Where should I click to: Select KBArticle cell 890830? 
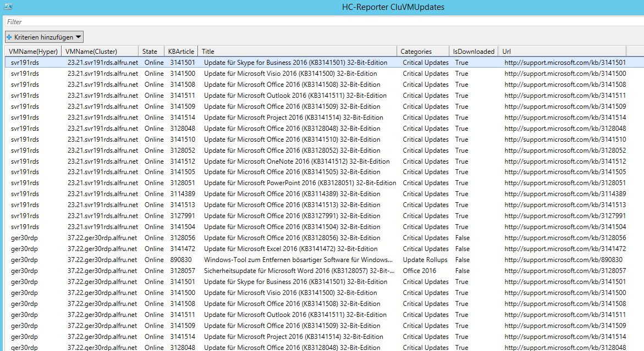(181, 260)
